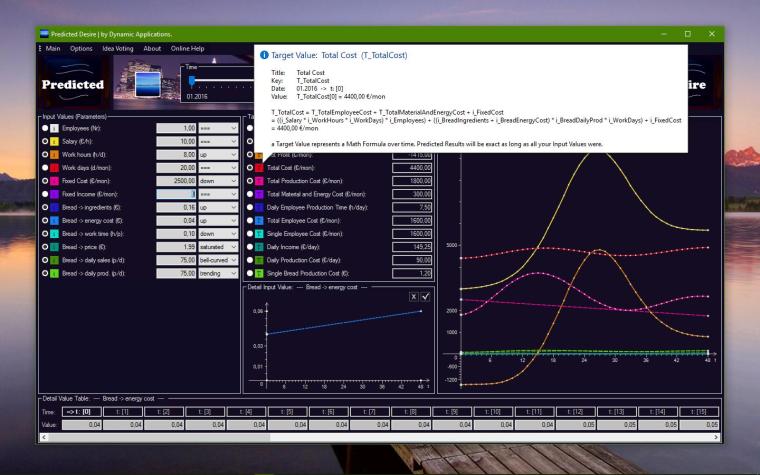Click the red Total Cost icon
Screen dimensions: 760x475
(259, 168)
